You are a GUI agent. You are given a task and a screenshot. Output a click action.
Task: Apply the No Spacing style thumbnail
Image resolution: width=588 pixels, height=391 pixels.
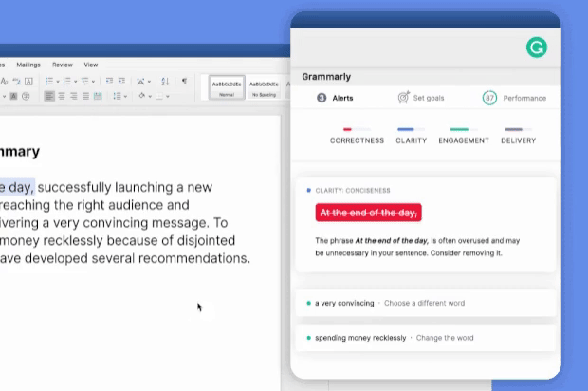click(264, 87)
